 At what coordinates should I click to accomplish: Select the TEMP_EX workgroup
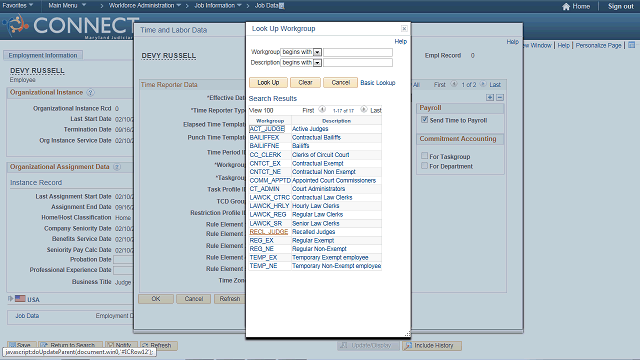point(263,258)
